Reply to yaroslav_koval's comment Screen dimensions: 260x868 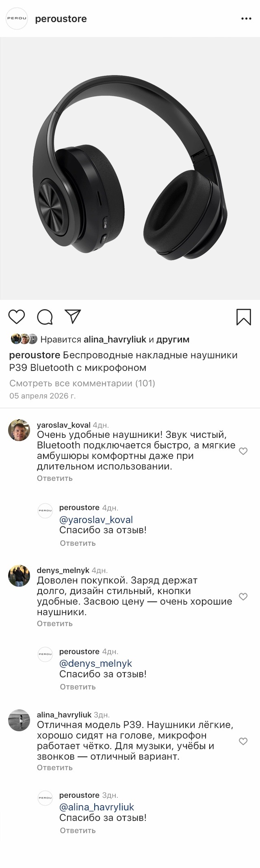click(55, 478)
